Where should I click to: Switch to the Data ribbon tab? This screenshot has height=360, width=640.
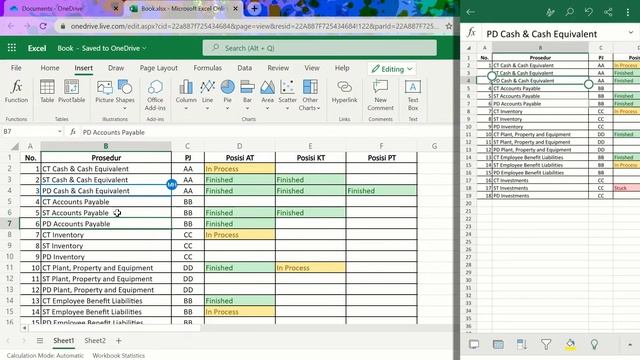pos(244,68)
